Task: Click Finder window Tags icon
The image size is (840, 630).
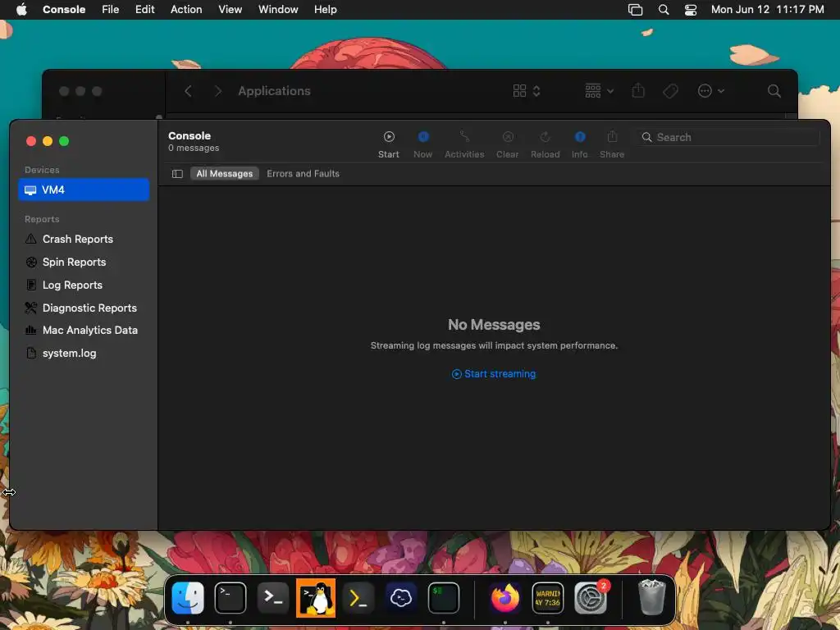Action: [x=670, y=91]
